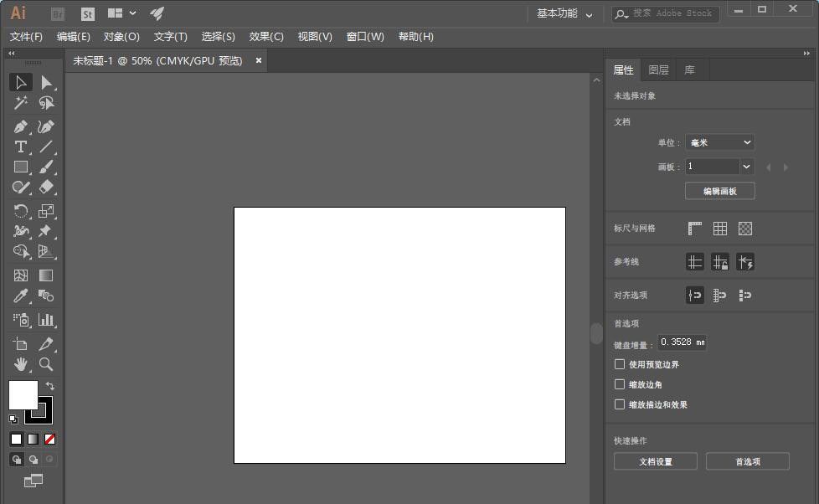
Task: Choose the Magic Wand tool
Action: click(21, 102)
